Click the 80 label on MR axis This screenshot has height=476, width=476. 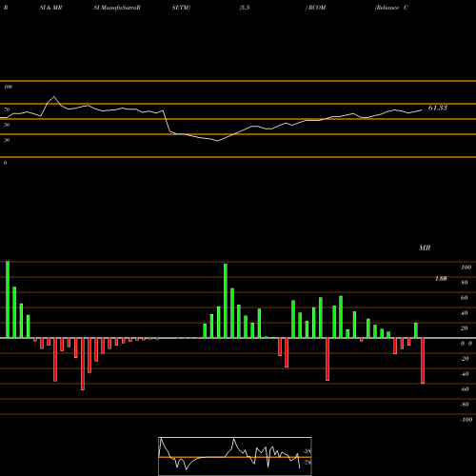coord(465,283)
